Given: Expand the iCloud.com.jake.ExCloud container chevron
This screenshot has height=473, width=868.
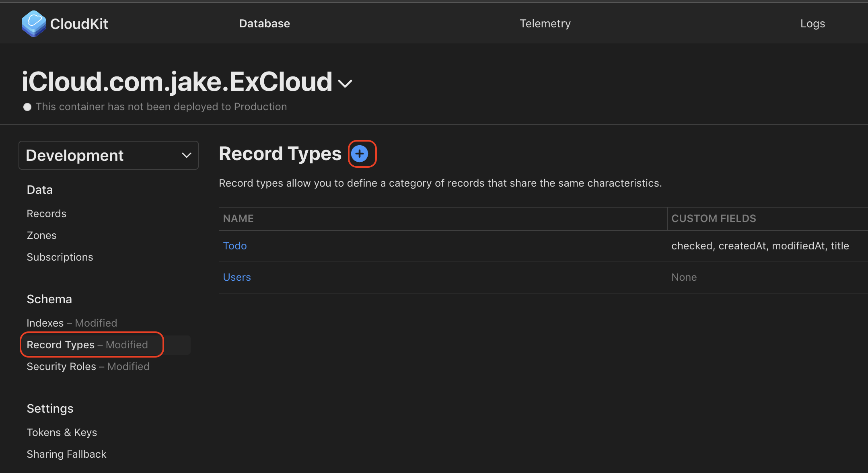Looking at the screenshot, I should [x=345, y=83].
